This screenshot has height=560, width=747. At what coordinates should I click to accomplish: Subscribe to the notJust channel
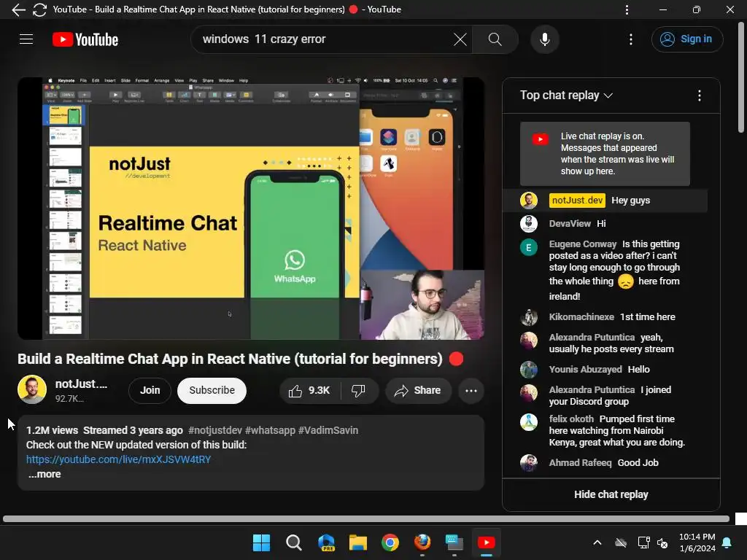click(x=212, y=391)
